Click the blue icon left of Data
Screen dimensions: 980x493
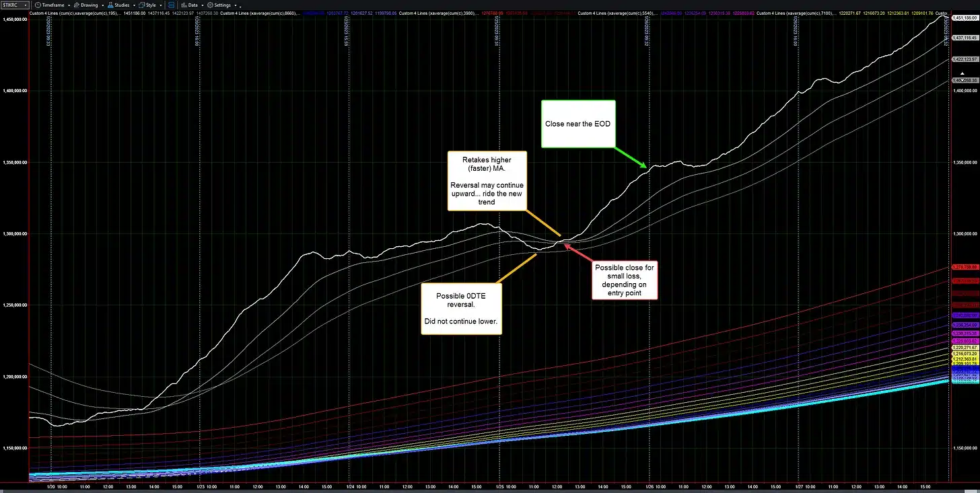coord(171,5)
